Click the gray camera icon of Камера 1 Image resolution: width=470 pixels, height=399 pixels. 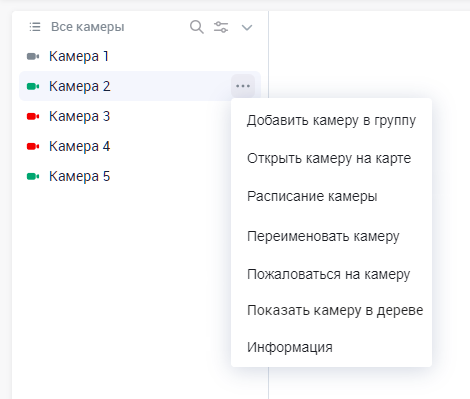33,56
